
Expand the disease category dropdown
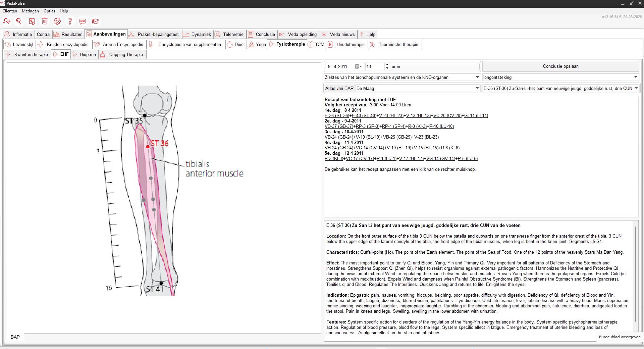pos(477,77)
